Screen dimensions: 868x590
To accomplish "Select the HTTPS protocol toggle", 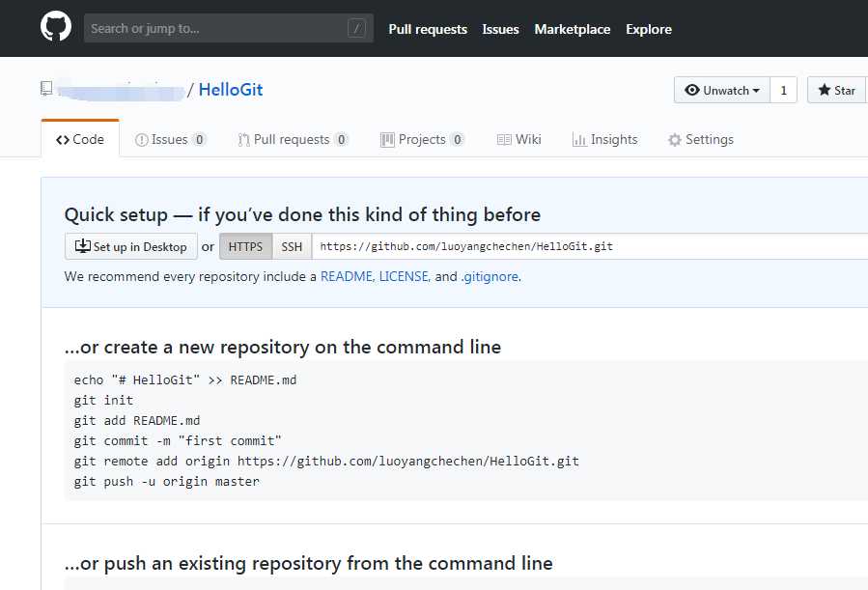I will point(246,246).
